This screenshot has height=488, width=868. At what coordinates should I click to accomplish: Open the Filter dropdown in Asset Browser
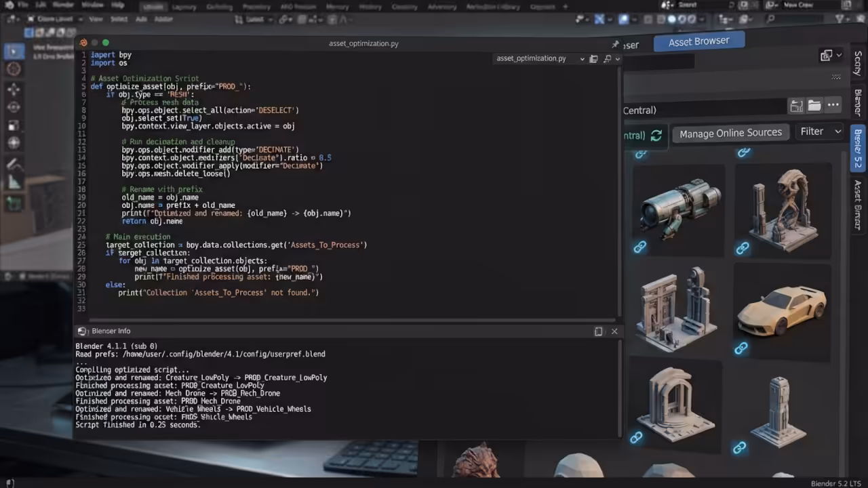pos(821,131)
